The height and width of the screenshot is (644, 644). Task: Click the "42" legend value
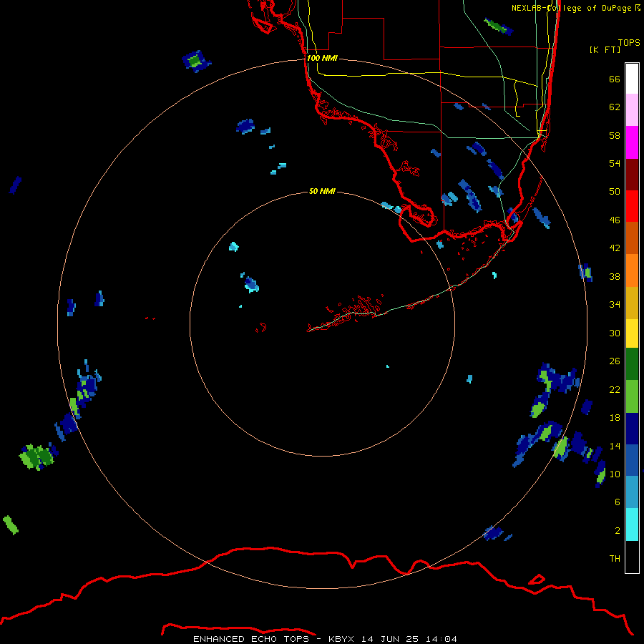tap(615, 248)
